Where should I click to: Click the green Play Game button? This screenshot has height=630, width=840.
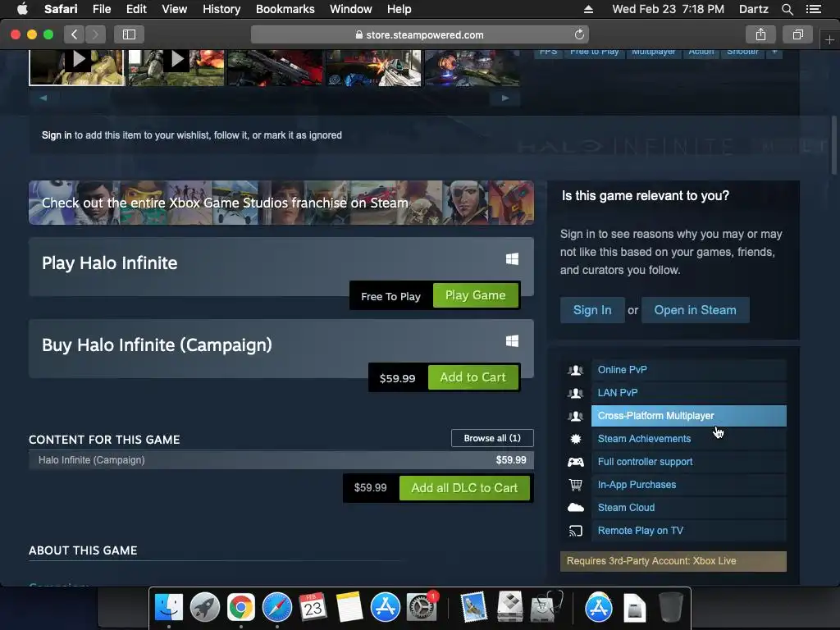[x=475, y=295]
